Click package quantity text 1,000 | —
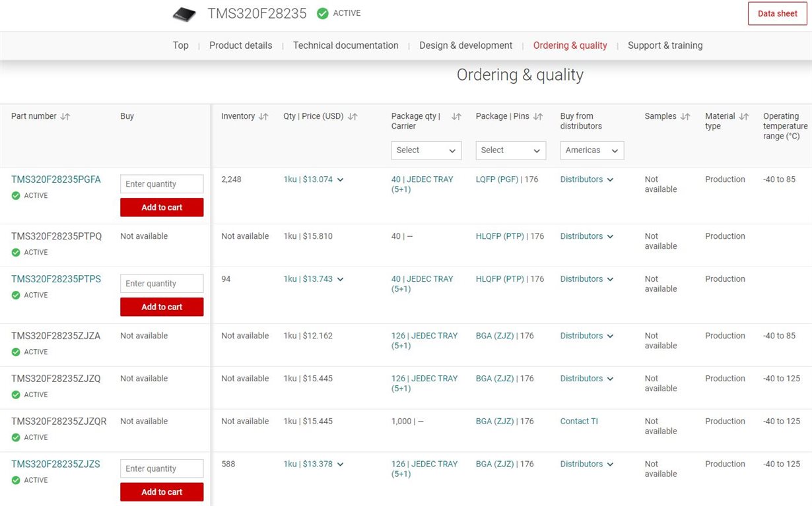The image size is (812, 506). [407, 422]
